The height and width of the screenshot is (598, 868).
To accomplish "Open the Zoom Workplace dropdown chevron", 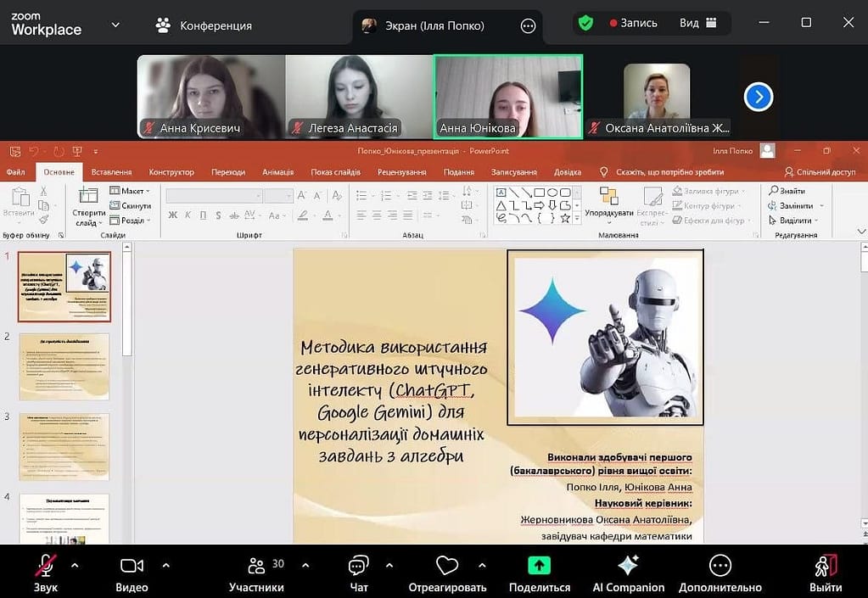I will click(115, 25).
